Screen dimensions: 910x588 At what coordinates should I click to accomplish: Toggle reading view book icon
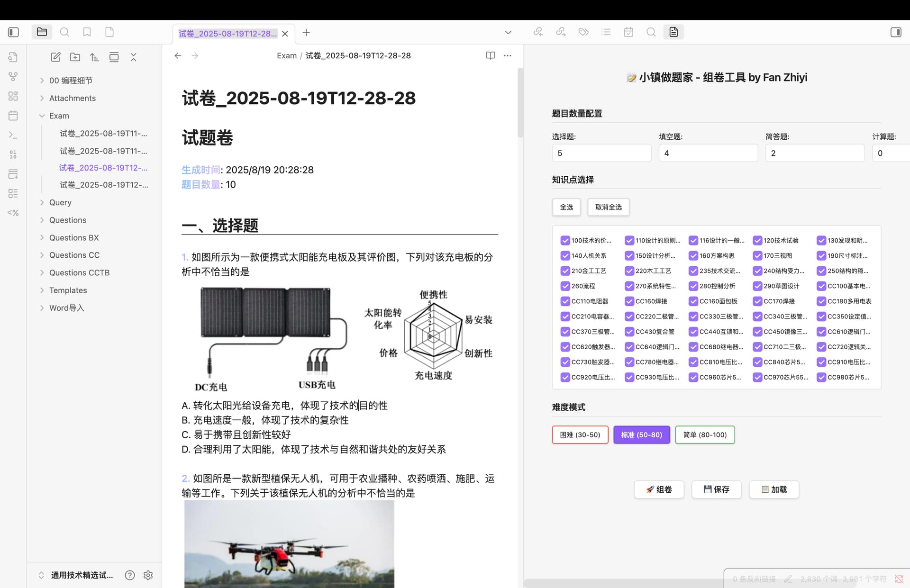tap(491, 55)
